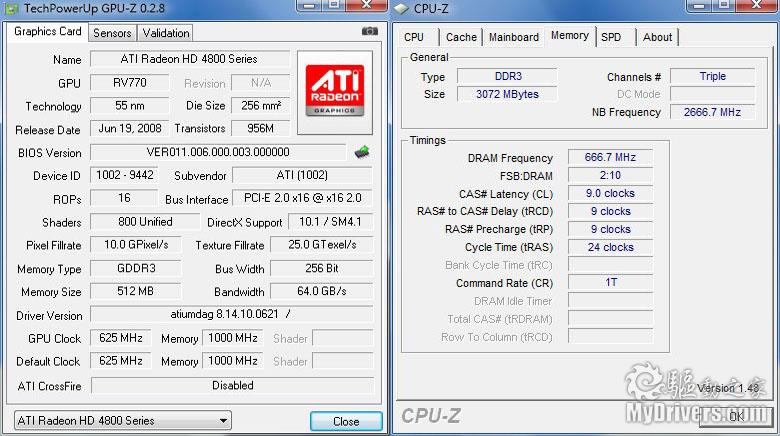Click the Default Clock row Memory 1000 MHz field

pyautogui.click(x=232, y=361)
